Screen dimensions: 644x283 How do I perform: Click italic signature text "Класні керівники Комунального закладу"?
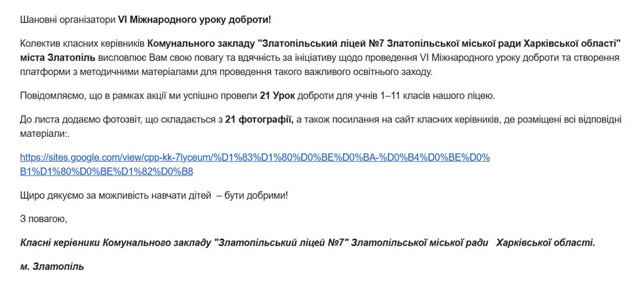pyautogui.click(x=116, y=243)
